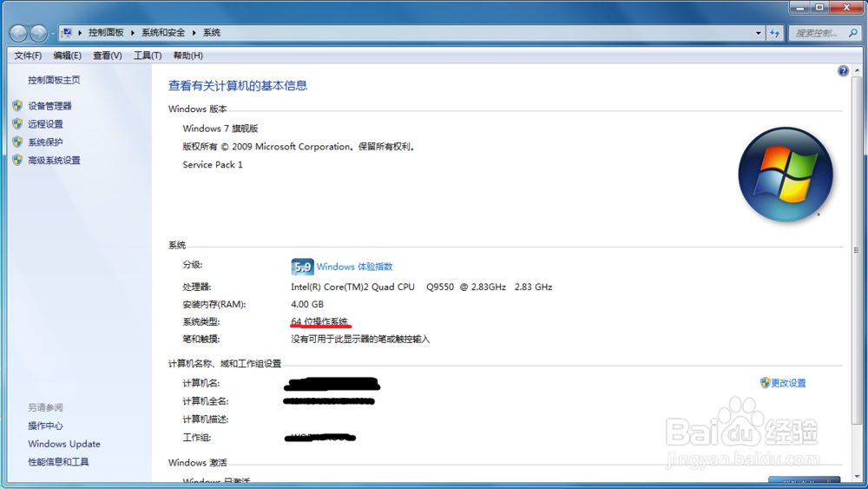Click the shield icon next to 更改设置

point(765,383)
